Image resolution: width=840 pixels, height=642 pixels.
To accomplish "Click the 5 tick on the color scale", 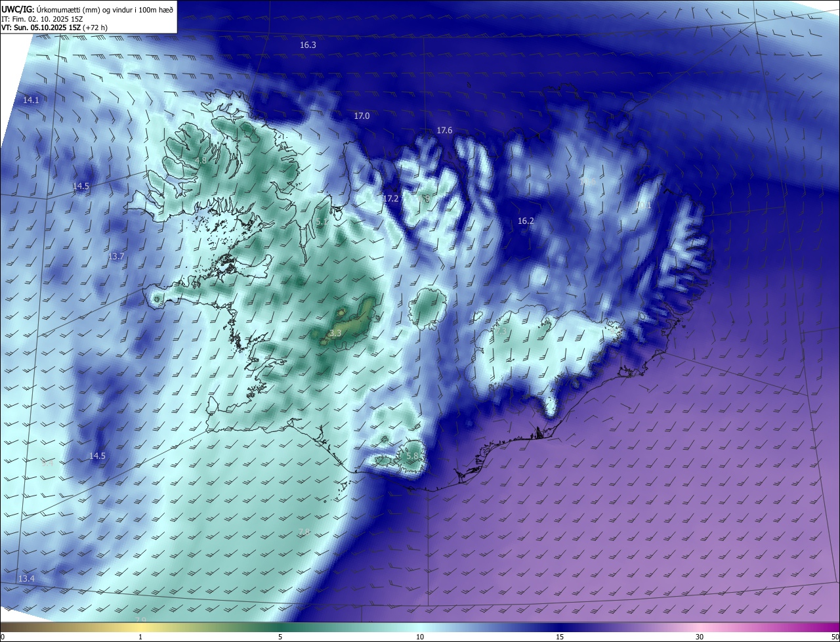I will 280,637.
